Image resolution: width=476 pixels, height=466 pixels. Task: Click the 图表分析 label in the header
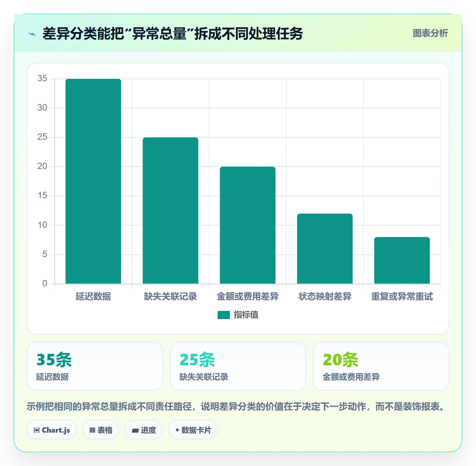tap(430, 33)
